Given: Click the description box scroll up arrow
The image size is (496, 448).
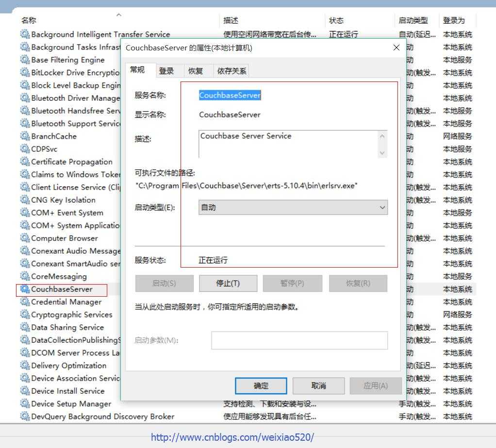Looking at the screenshot, I should click(x=382, y=136).
